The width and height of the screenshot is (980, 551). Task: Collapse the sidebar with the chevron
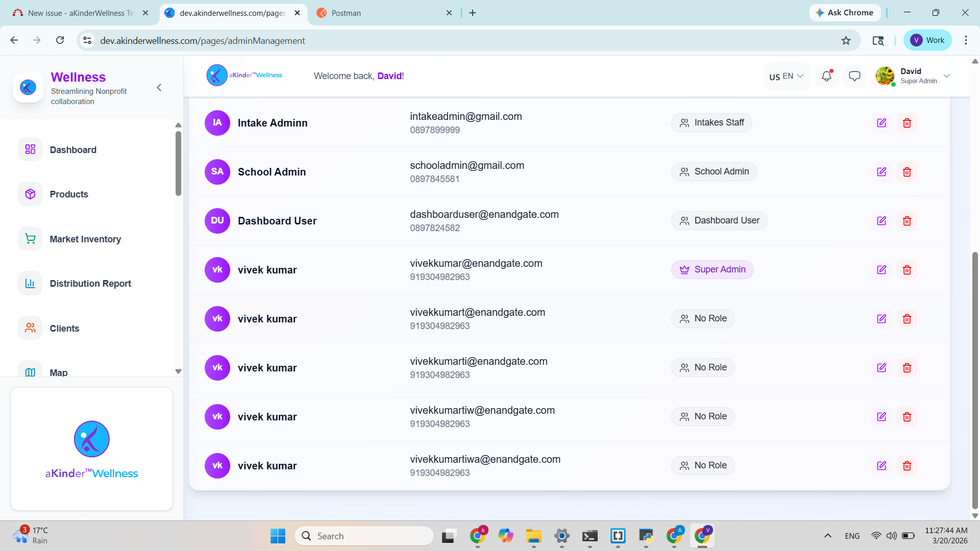coord(159,88)
